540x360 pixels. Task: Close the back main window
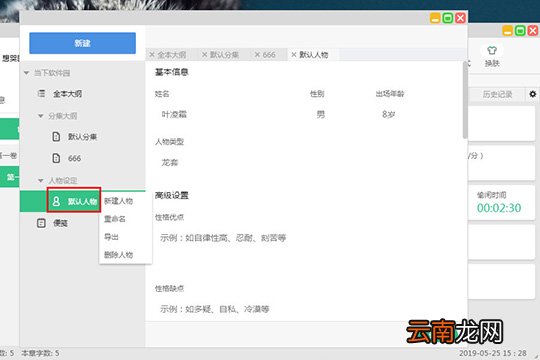tap(533, 31)
